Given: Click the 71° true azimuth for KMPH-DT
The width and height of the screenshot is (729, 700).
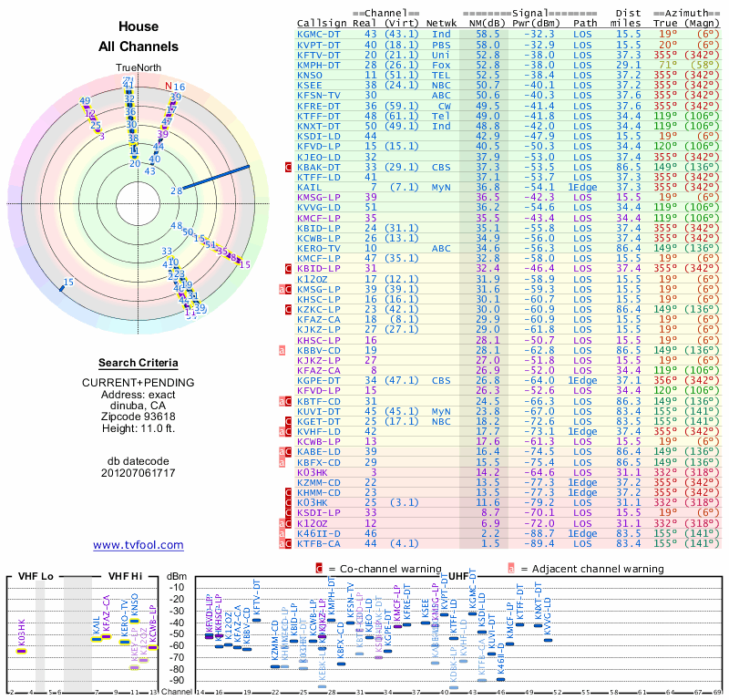Looking at the screenshot, I should point(668,65).
